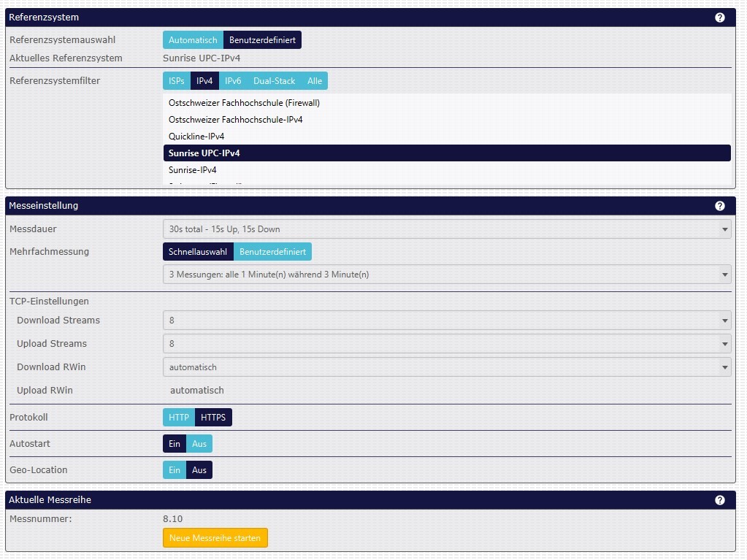Select the HTTPS protocol option
Viewport: 747px width, 560px height.
(213, 418)
